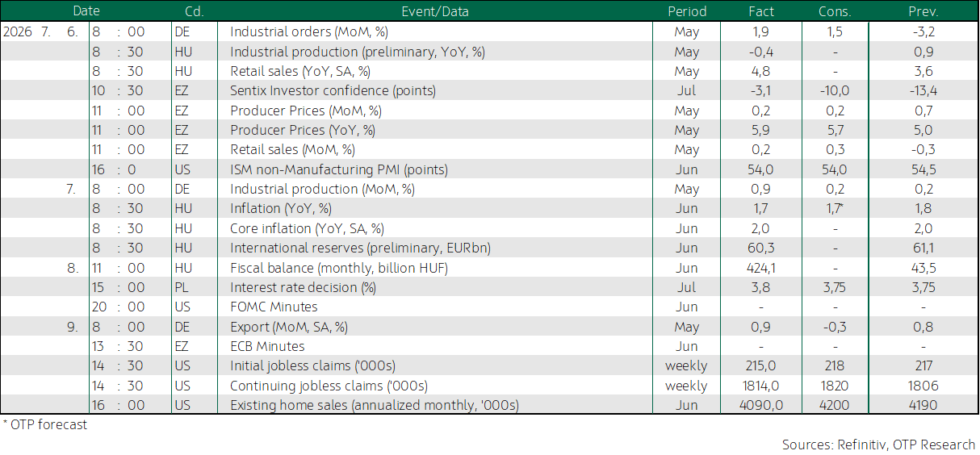Select the International reserves fact value 60,3
The width and height of the screenshot is (980, 455).
[761, 248]
